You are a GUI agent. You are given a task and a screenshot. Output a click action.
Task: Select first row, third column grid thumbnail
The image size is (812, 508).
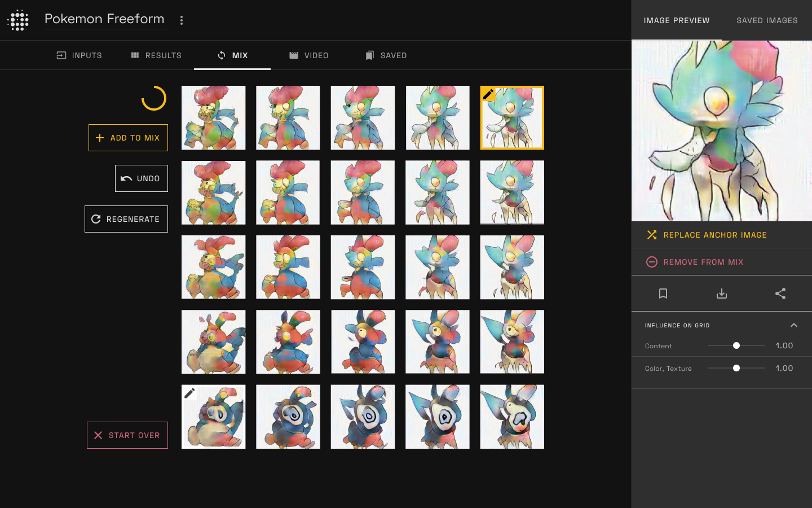pyautogui.click(x=363, y=118)
